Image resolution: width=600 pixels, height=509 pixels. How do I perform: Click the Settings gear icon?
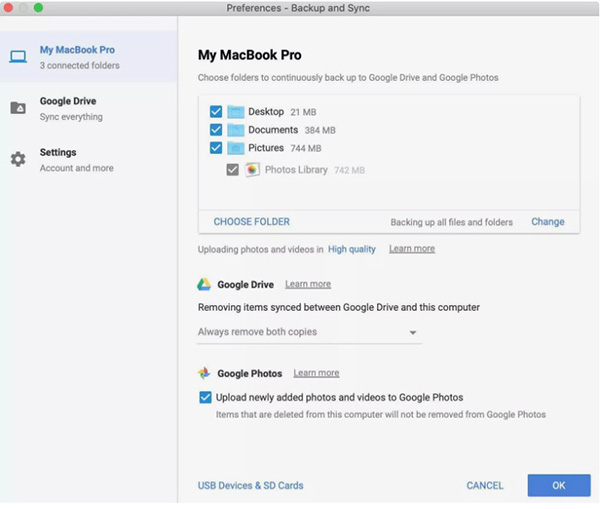point(18,159)
